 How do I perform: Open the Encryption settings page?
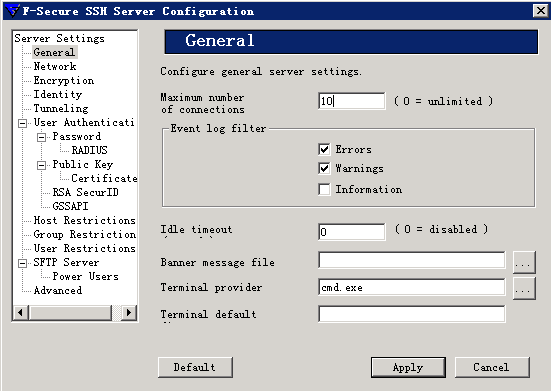click(64, 80)
